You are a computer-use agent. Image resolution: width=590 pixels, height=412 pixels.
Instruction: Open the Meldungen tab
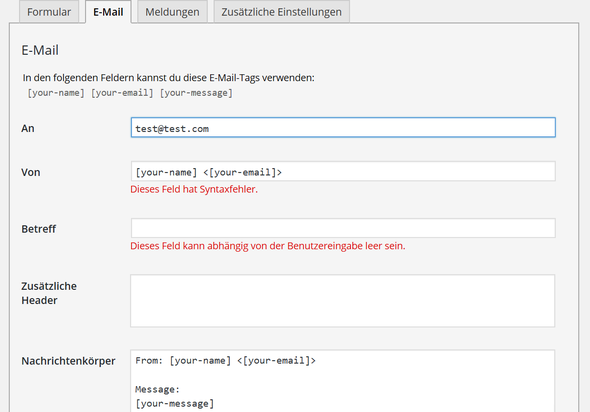pos(172,12)
